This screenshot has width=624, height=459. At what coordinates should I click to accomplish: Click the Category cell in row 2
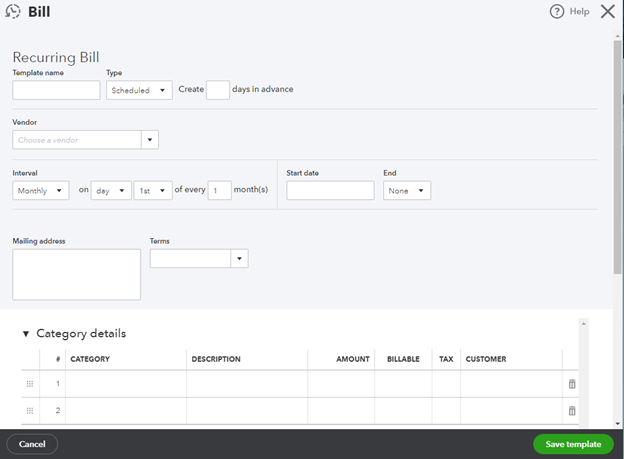point(126,410)
